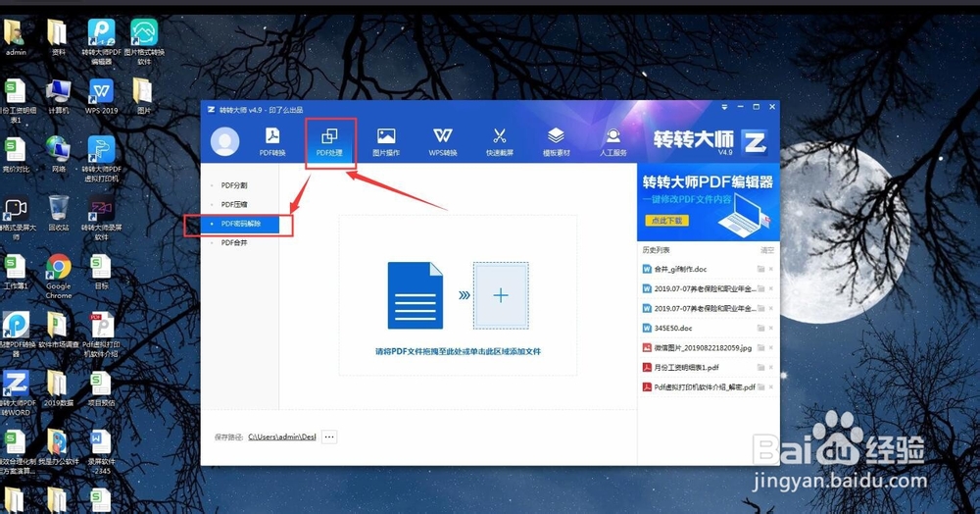Open the title bar dropdown menu arrow
Viewport: 980px width, 514px height.
(724, 107)
